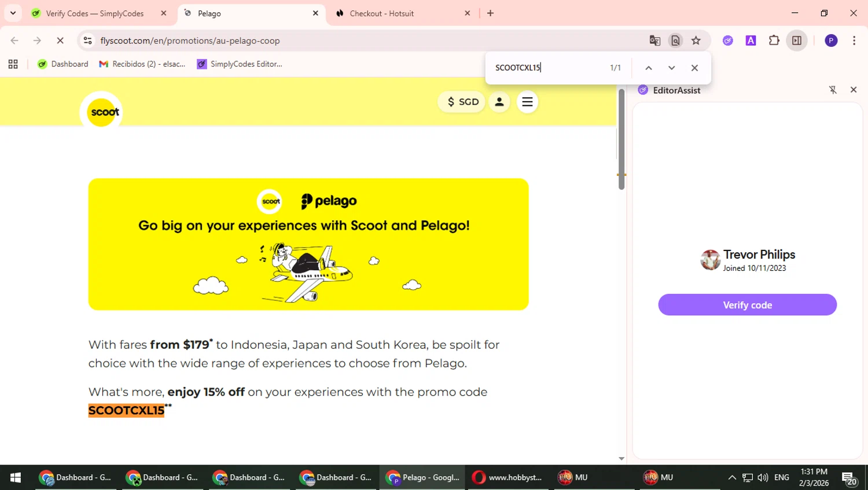Viewport: 868px width, 490px height.
Task: Go forward in browser history
Action: (x=37, y=40)
